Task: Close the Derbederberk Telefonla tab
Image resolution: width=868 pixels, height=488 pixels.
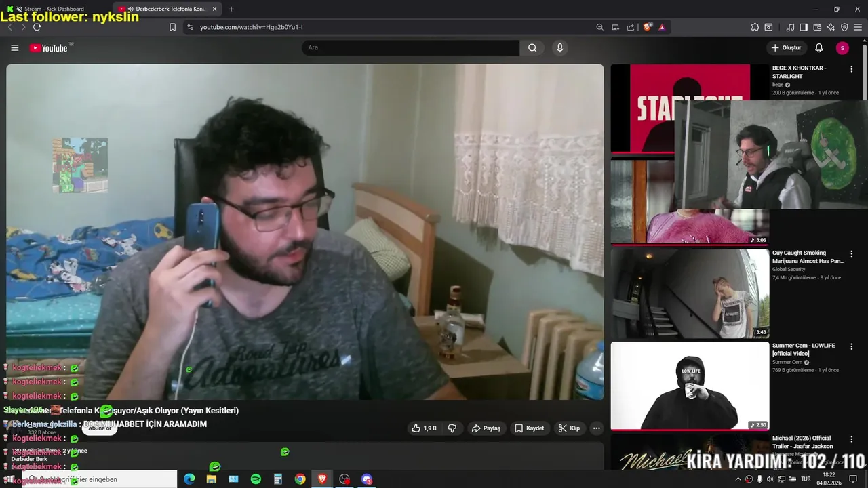Action: tap(214, 9)
